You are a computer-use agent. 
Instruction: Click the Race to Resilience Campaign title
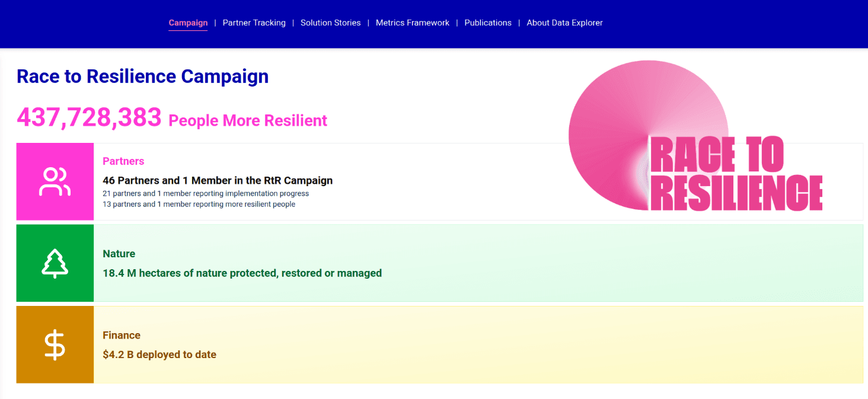(142, 76)
